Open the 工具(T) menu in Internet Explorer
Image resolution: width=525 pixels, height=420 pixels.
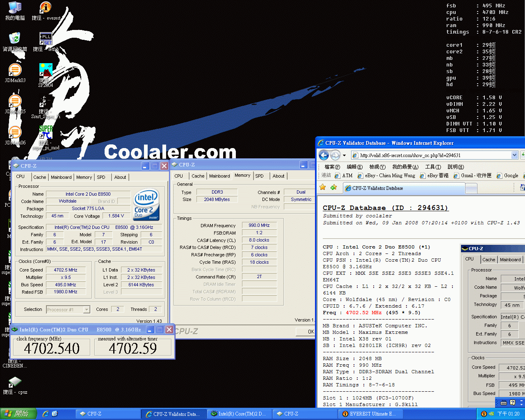click(433, 167)
